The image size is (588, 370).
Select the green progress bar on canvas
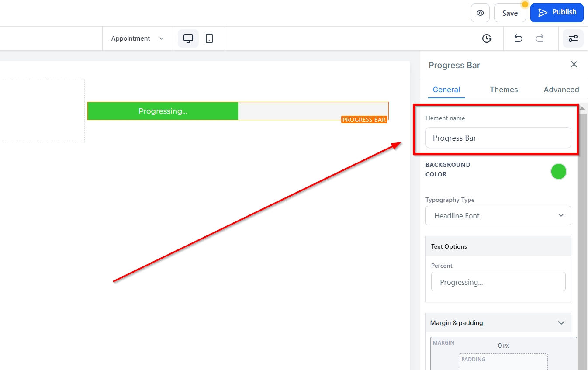pyautogui.click(x=163, y=111)
